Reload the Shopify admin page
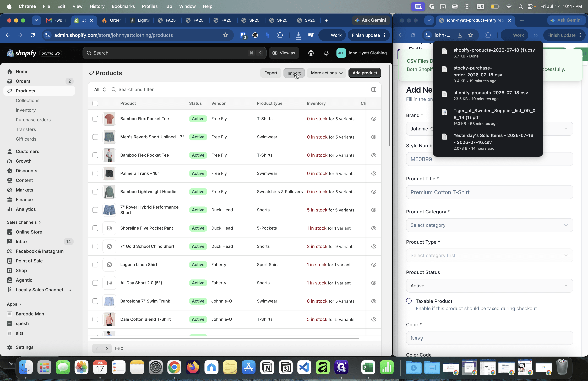 click(33, 35)
